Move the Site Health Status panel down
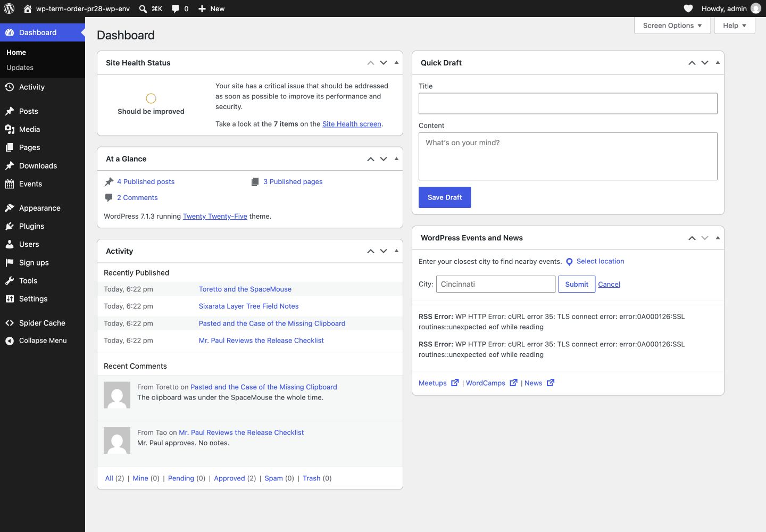This screenshot has height=532, width=766. pos(384,63)
